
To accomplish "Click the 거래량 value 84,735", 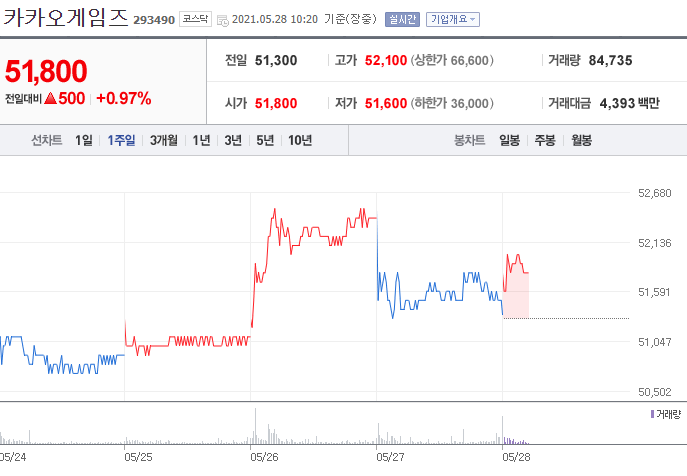I will point(610,60).
